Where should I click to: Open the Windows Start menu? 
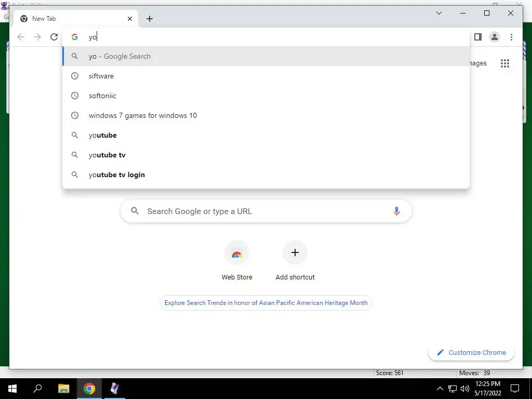click(12, 389)
